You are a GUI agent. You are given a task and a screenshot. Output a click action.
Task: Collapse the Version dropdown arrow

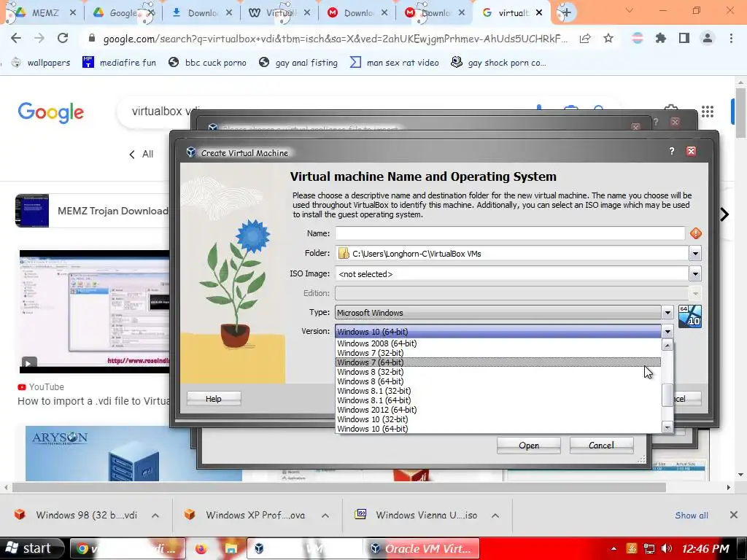[667, 332]
